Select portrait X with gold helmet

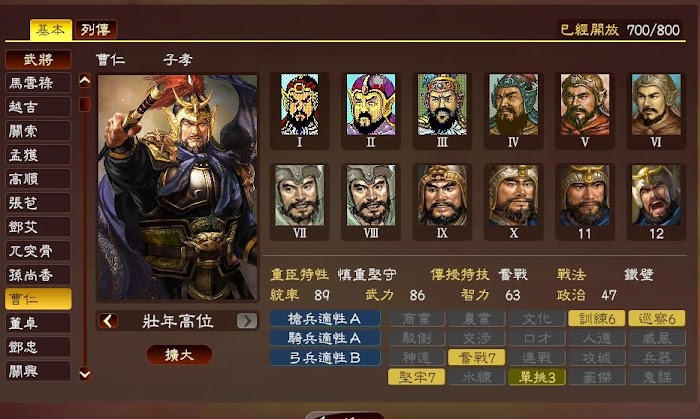click(x=513, y=202)
